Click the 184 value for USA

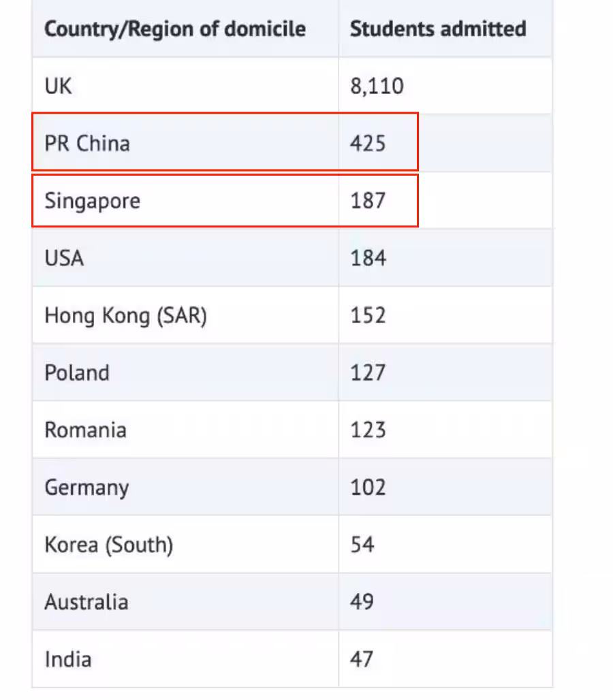point(368,258)
